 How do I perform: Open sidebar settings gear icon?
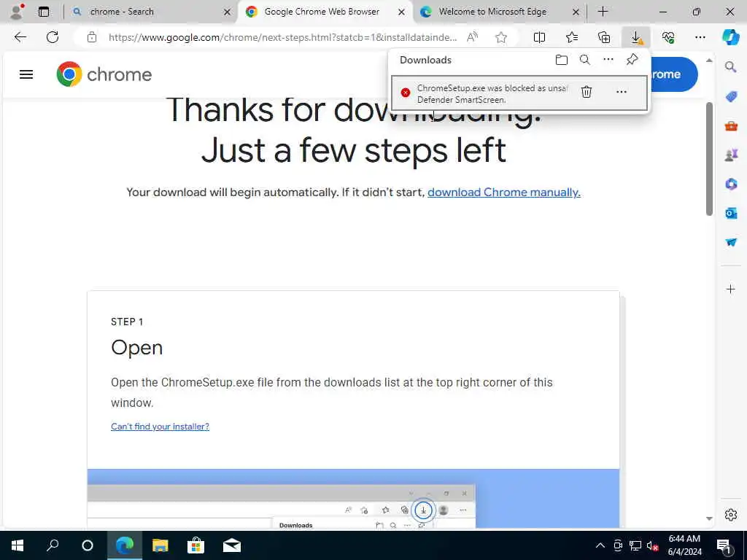click(730, 515)
